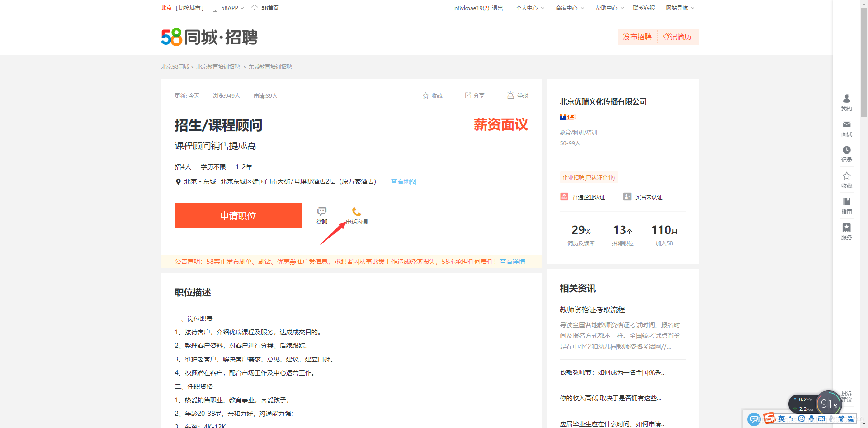Click the 普通企业认证 badge icon
This screenshot has width=868, height=428.
click(564, 197)
